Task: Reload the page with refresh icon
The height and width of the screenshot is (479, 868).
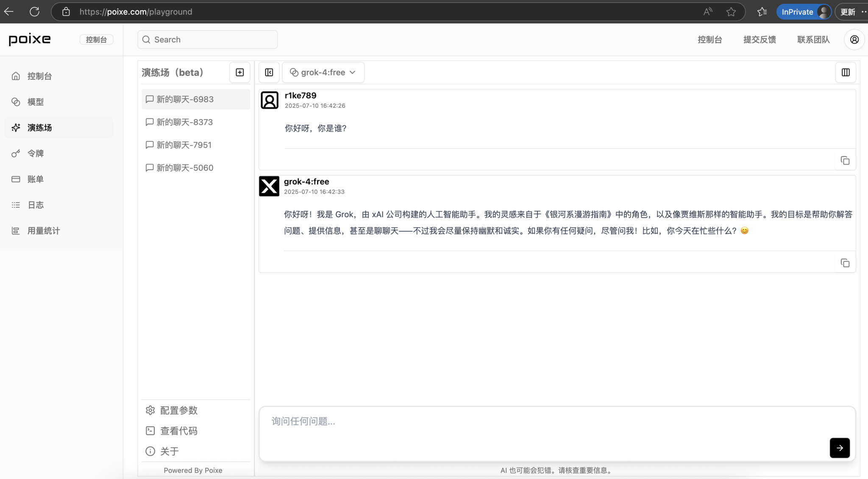Action: coord(35,11)
